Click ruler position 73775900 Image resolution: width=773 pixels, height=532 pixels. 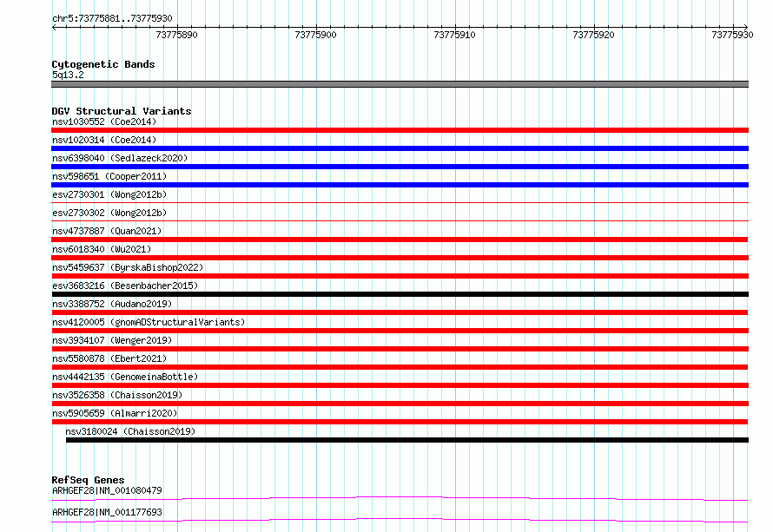315,35
